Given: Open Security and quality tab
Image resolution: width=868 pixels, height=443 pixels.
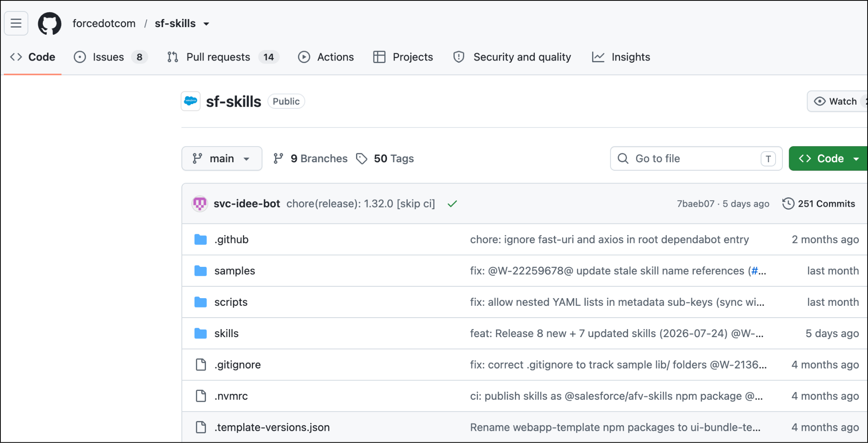Looking at the screenshot, I should click(x=512, y=57).
